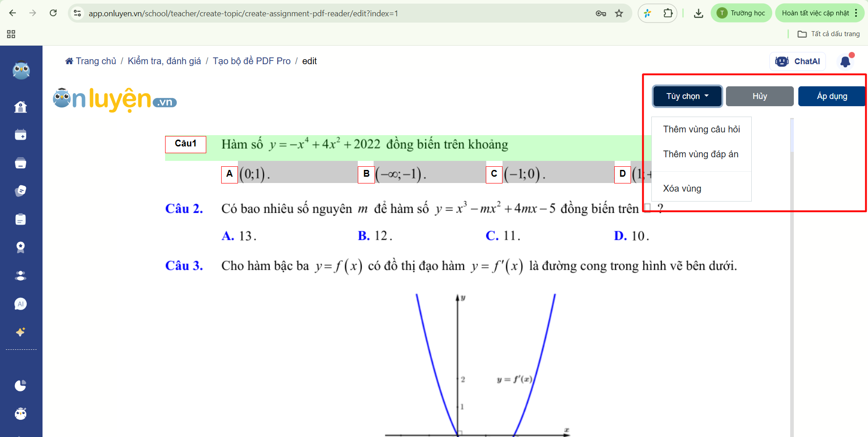This screenshot has width=868, height=437.
Task: Click the AI chat bubble sidebar icon
Action: pyautogui.click(x=21, y=304)
